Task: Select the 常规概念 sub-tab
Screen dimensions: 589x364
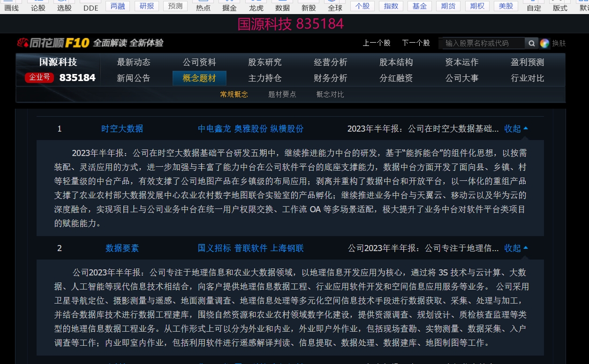Action: (x=234, y=94)
